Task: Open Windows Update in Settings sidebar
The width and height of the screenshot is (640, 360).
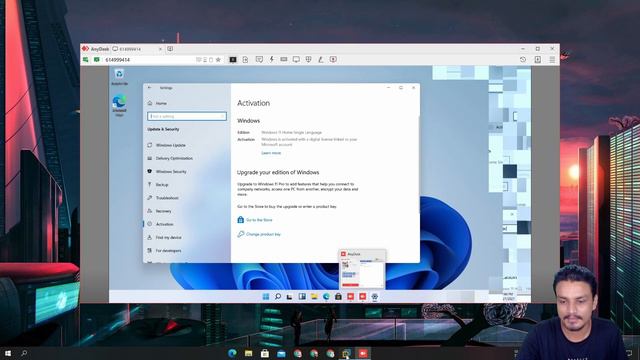Action: coord(167,145)
